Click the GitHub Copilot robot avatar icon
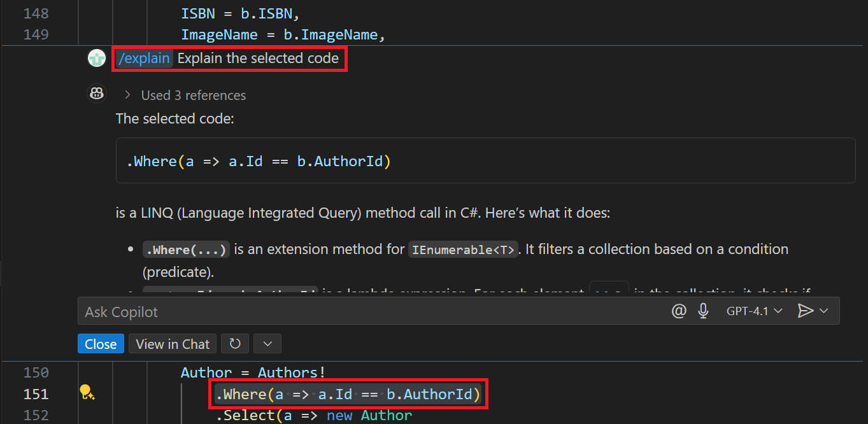Image resolution: width=868 pixels, height=424 pixels. click(x=96, y=93)
